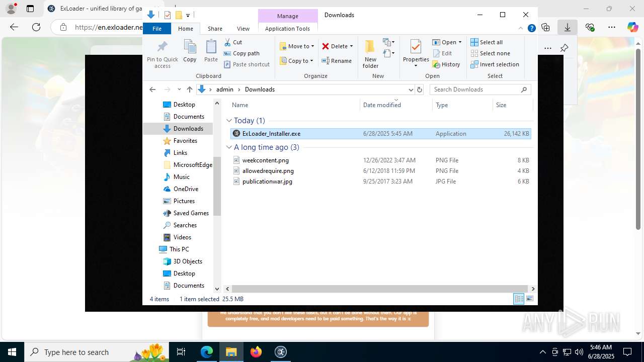The height and width of the screenshot is (362, 644).
Task: Open Edge downloads icon in browser
Action: (x=568, y=27)
